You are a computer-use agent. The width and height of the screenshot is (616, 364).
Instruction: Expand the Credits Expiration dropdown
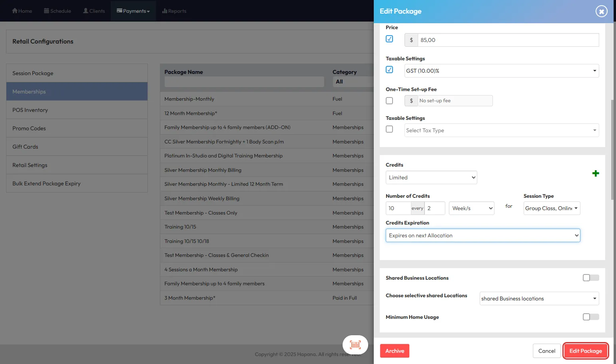point(482,235)
